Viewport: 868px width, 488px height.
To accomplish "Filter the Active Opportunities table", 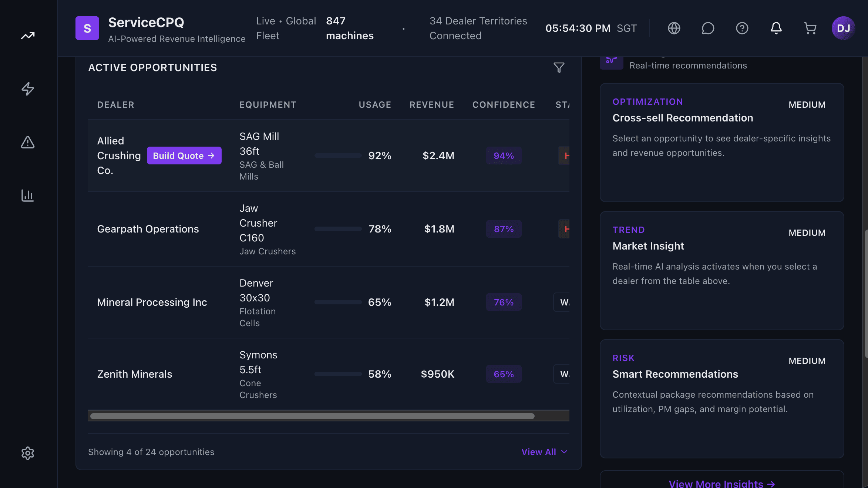I will (x=559, y=67).
